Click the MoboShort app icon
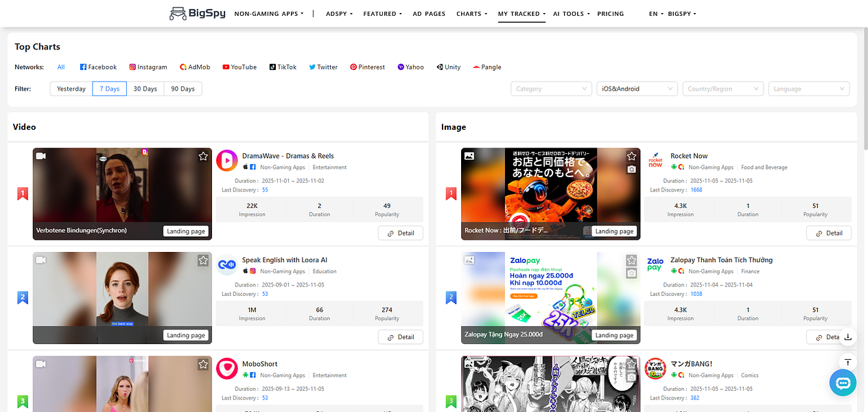Image resolution: width=868 pixels, height=412 pixels. [226, 369]
